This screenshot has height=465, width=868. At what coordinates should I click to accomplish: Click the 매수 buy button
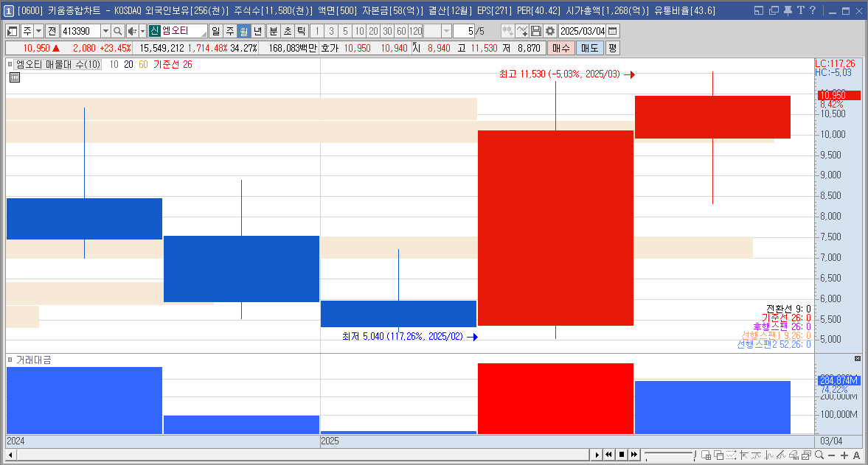tap(560, 48)
